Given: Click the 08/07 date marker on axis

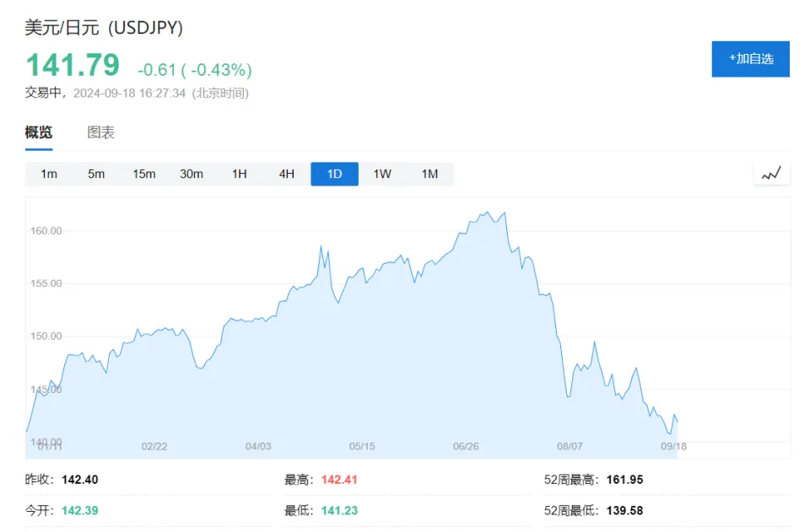Looking at the screenshot, I should point(570,447).
